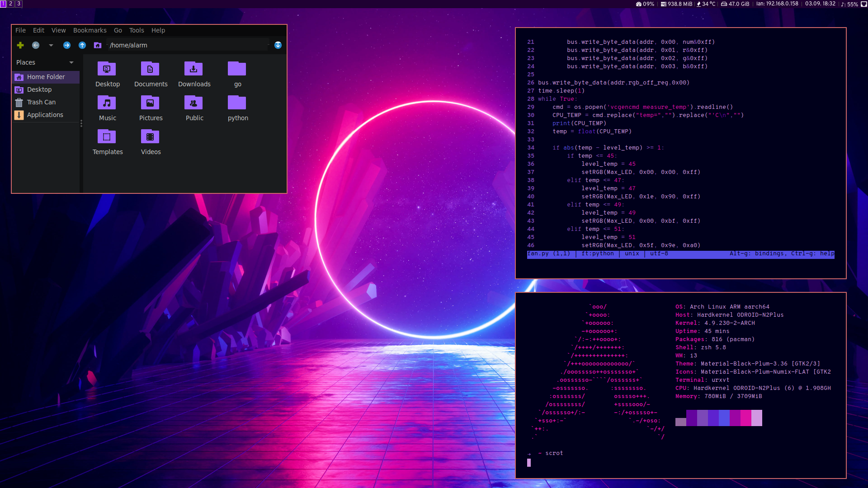868x488 pixels.
Task: Open the Music folder icon
Action: coord(107,103)
